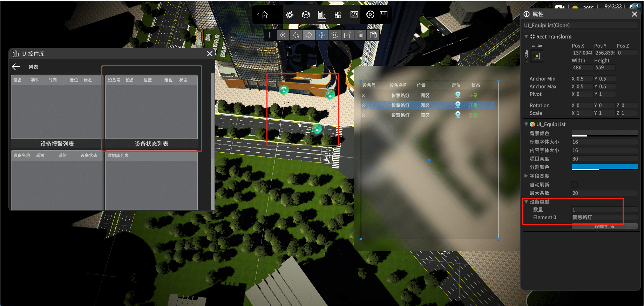Select the 设备报警列表 widget
The image size is (644, 306).
(x=57, y=112)
